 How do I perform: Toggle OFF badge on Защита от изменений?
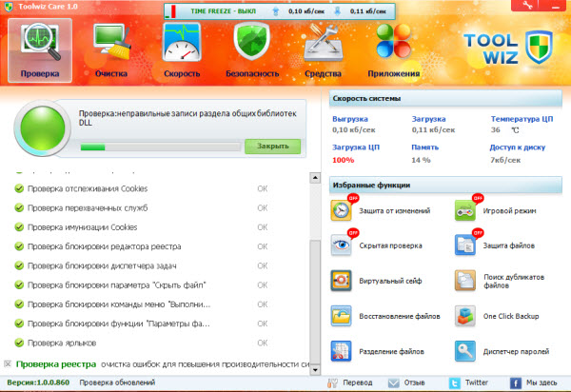pos(353,198)
